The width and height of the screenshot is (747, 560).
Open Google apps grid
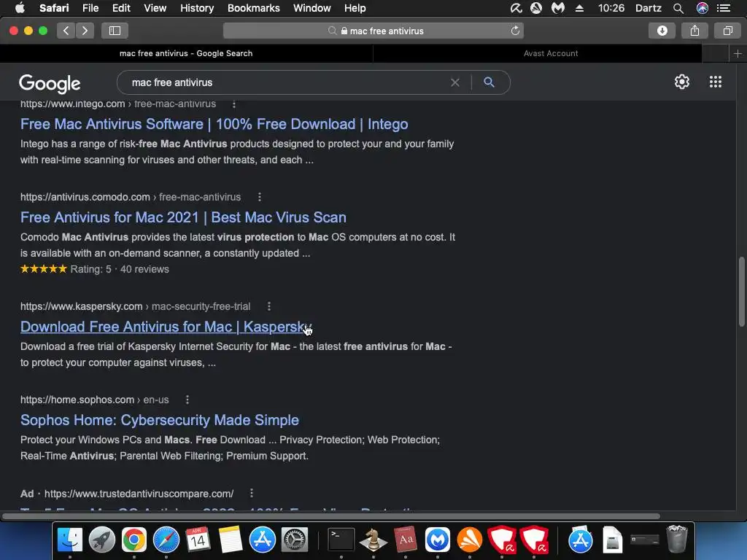715,82
